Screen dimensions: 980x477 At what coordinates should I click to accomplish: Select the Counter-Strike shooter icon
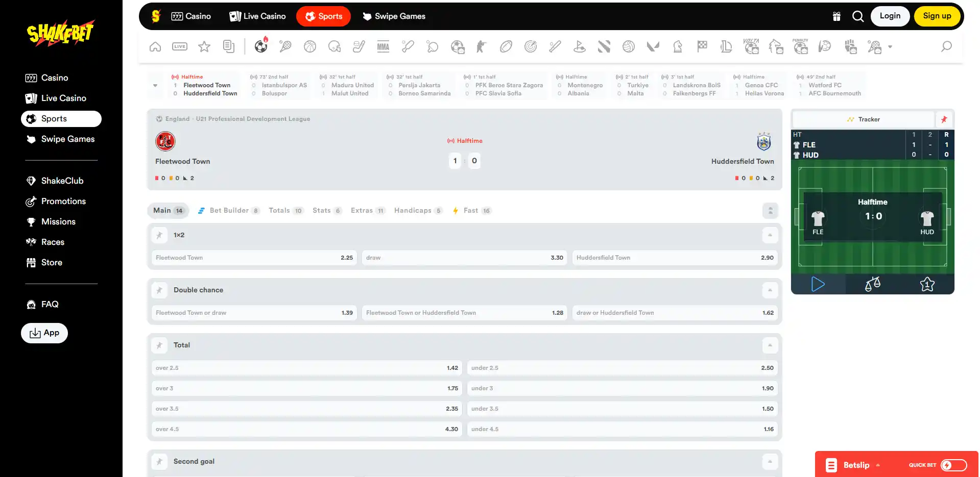[482, 47]
